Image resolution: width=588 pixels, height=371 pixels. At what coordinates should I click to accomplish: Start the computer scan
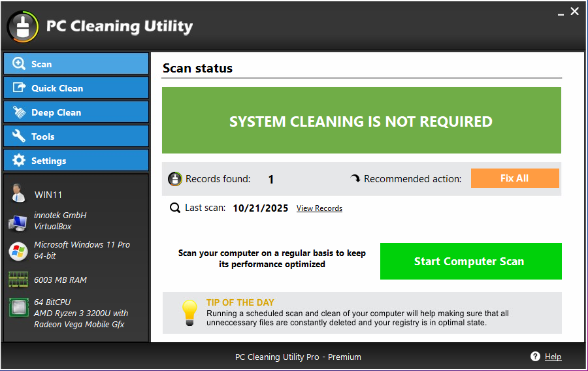point(470,261)
